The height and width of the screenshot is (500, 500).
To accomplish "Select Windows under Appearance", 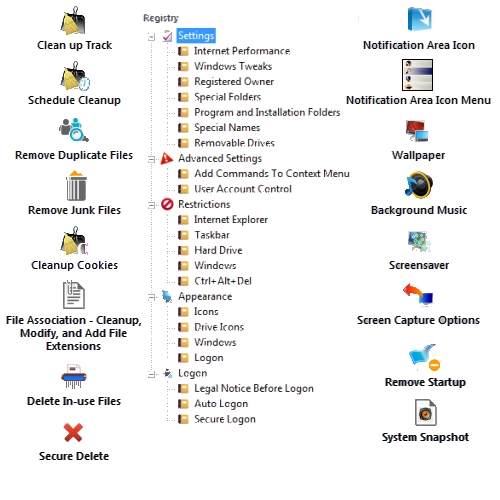I will click(215, 342).
